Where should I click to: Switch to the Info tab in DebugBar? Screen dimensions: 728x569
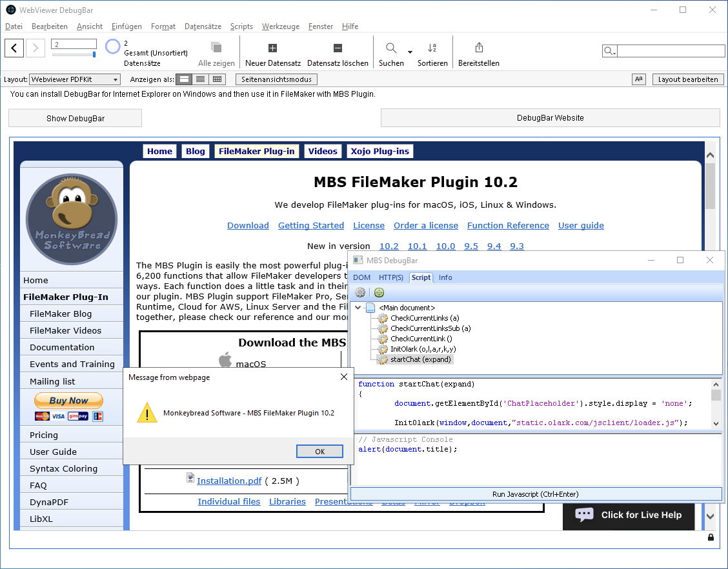point(445,277)
